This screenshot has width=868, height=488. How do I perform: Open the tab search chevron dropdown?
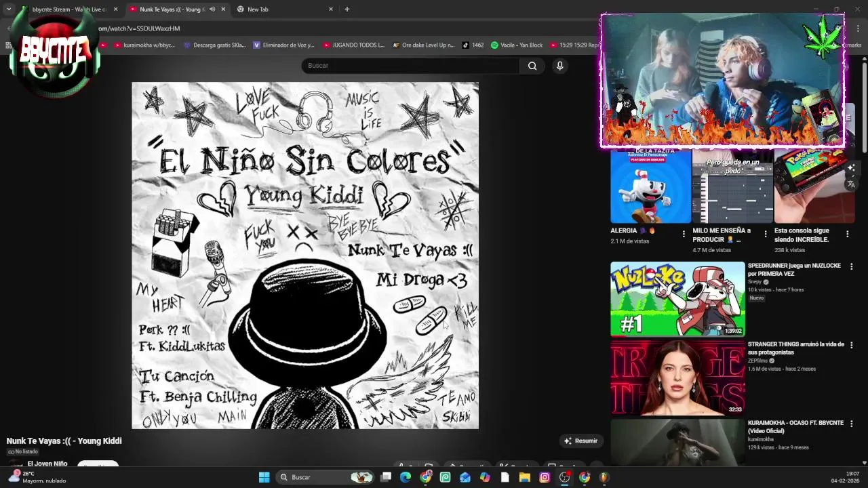click(9, 9)
